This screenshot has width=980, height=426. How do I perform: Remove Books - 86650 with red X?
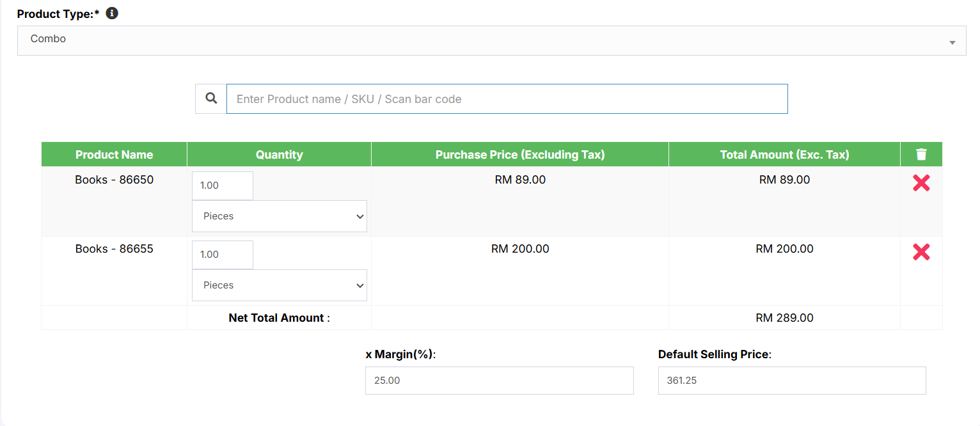(x=921, y=184)
